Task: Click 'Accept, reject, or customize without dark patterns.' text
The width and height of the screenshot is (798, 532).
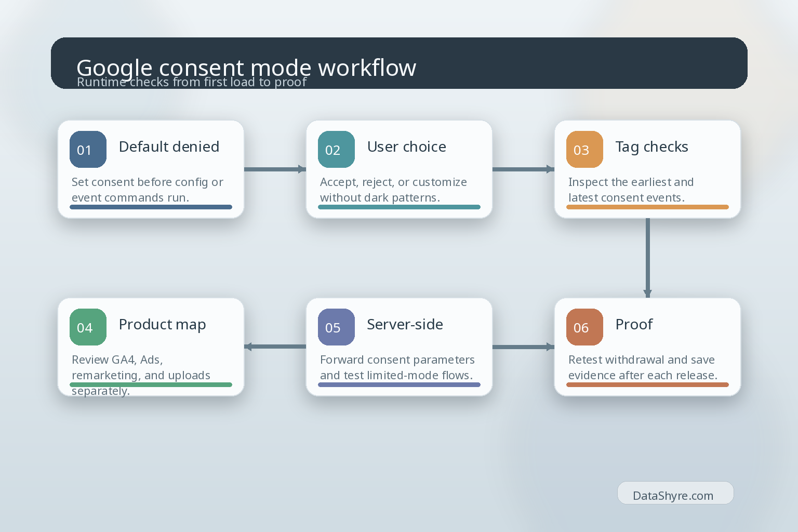Action: [393, 190]
